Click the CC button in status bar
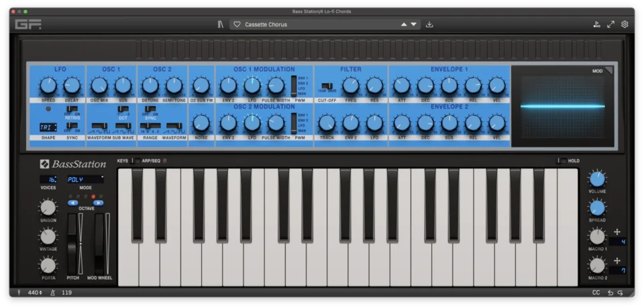This screenshot has height=308, width=644. pyautogui.click(x=596, y=293)
